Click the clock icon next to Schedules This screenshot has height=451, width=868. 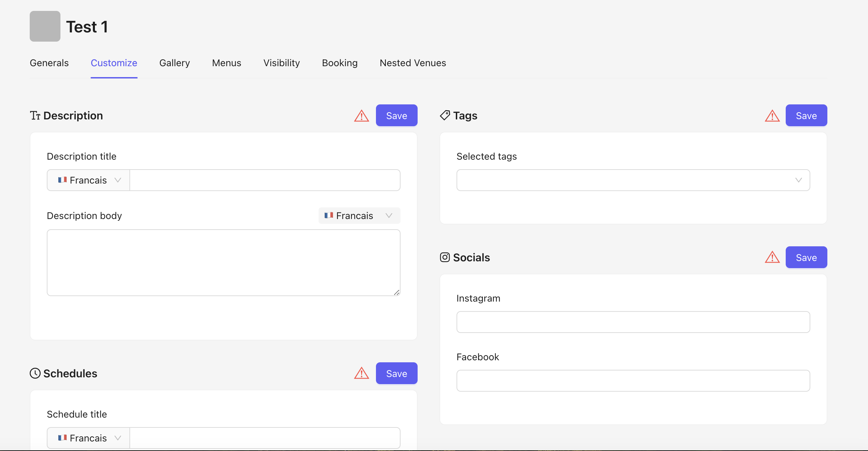[x=35, y=373]
